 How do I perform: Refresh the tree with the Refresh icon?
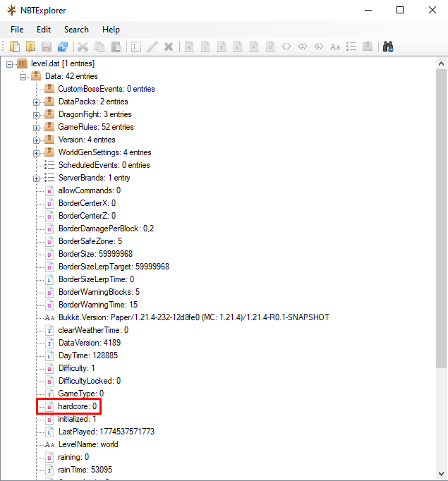click(63, 47)
